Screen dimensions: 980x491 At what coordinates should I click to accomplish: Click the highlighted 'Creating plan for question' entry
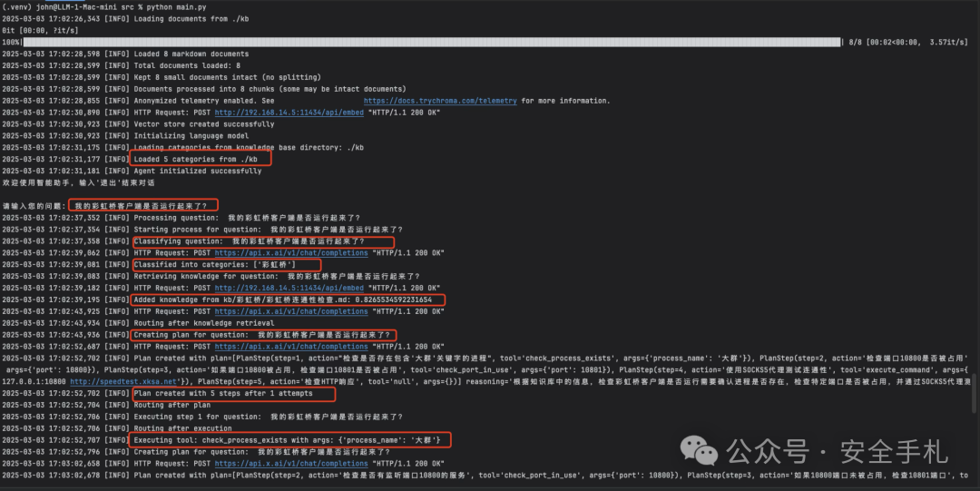pyautogui.click(x=262, y=335)
